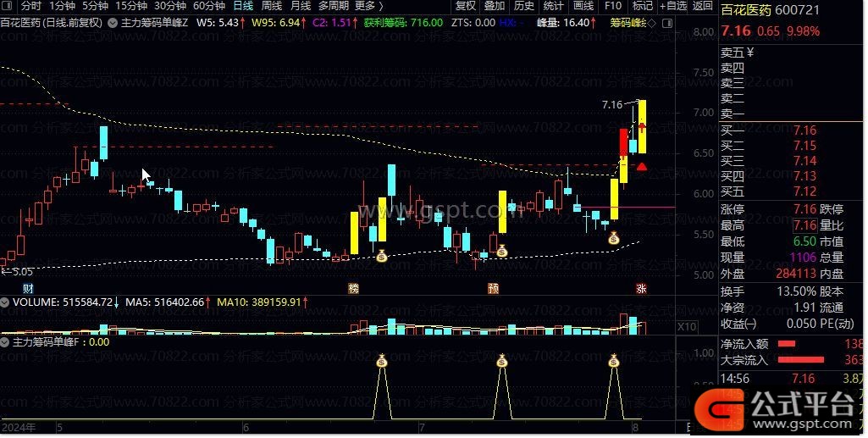Click the 涨 limit-up marker icon
Viewport: 868px width, 438px height.
tap(641, 289)
